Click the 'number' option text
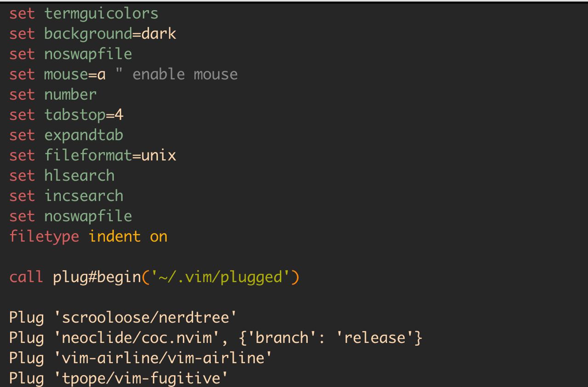 [70, 95]
